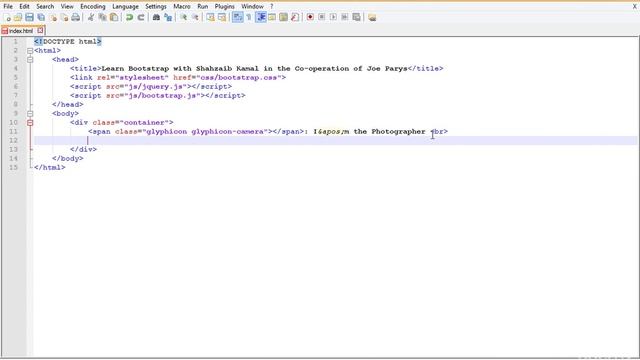Click the Zoom Out toolbar icon
Image resolution: width=640 pixels, height=360 pixels.
coord(195,17)
